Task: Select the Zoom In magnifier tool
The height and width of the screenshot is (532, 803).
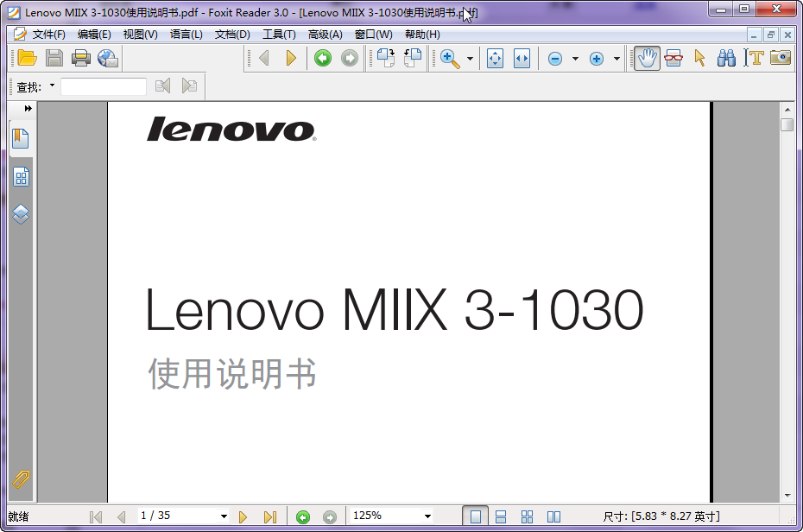Action: click(450, 59)
